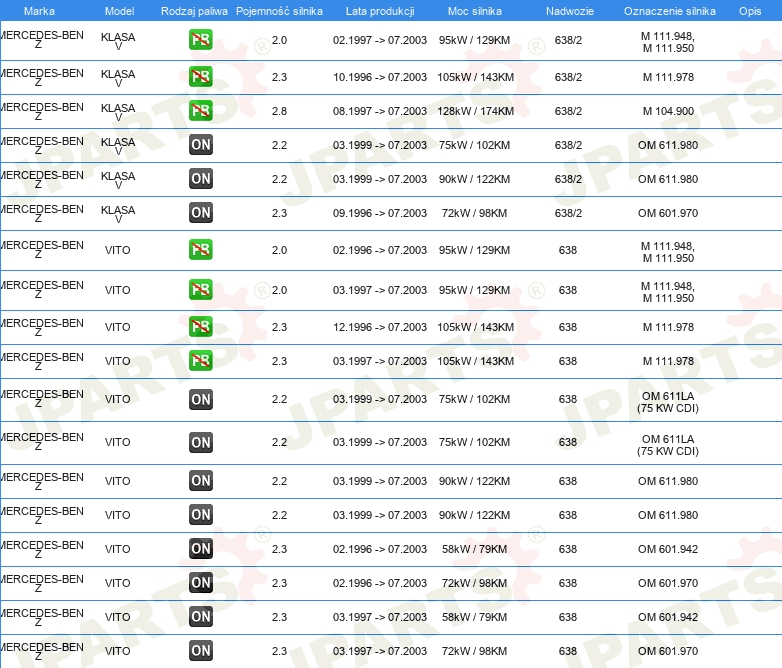782x668 pixels.
Task: Select the 128kW / 174KM power cell
Action: pyautogui.click(x=474, y=111)
